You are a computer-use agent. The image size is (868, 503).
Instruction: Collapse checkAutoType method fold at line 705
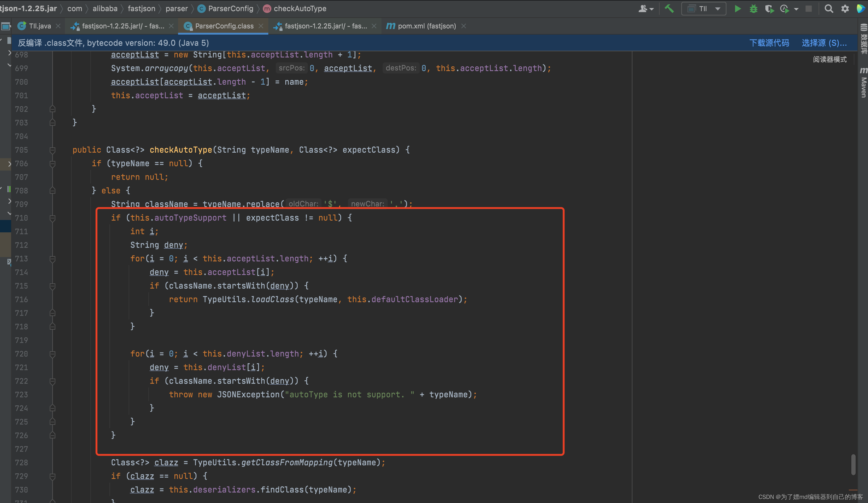pyautogui.click(x=53, y=150)
